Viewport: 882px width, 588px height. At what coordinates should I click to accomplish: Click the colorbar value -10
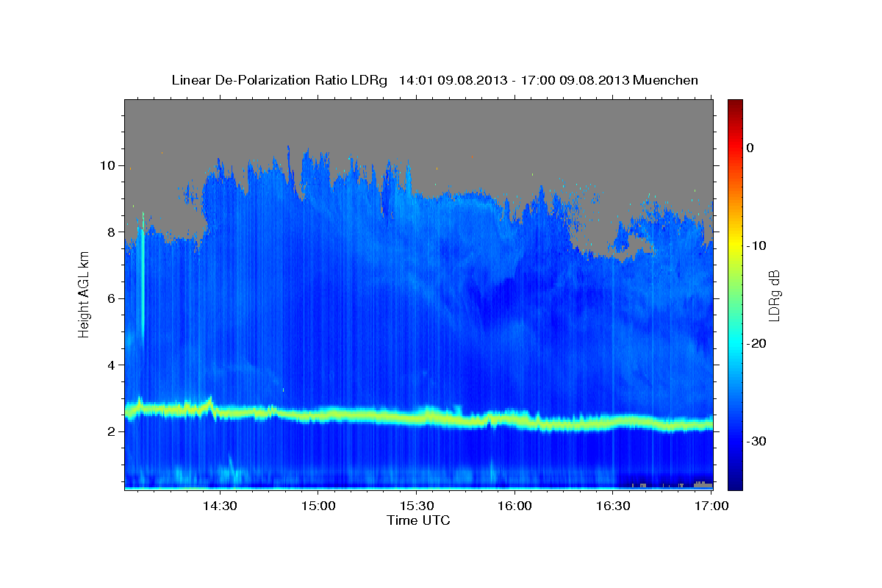click(756, 245)
